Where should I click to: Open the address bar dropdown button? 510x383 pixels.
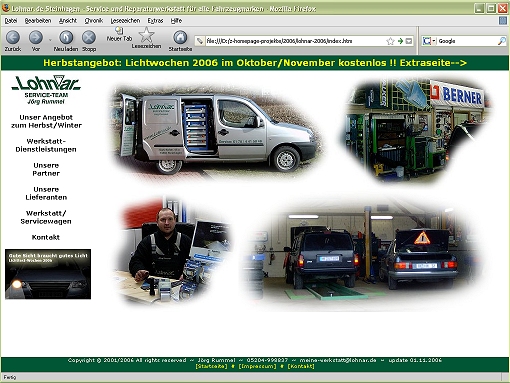coord(409,41)
